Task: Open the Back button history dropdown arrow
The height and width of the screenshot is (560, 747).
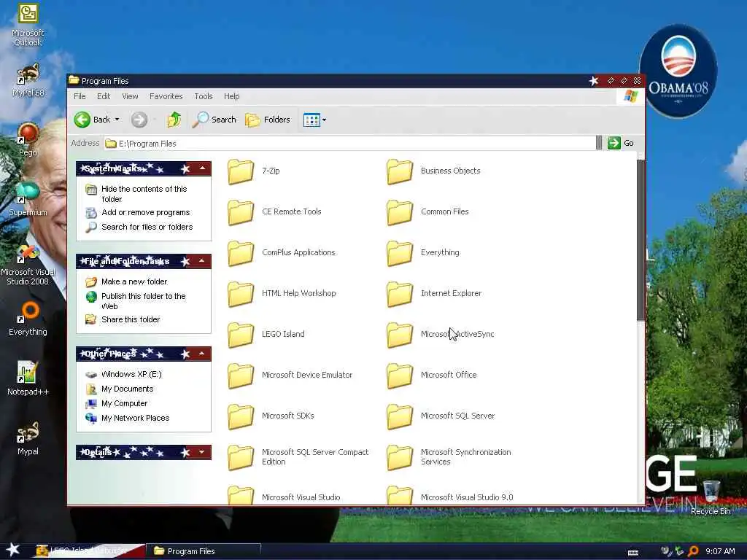Action: tap(117, 120)
